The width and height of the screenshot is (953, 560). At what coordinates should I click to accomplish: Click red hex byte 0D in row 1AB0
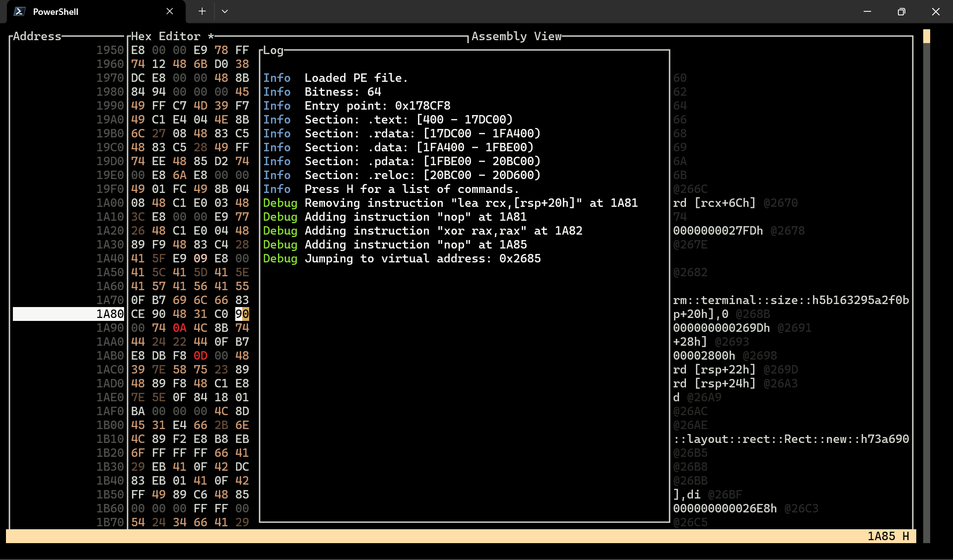click(x=201, y=356)
